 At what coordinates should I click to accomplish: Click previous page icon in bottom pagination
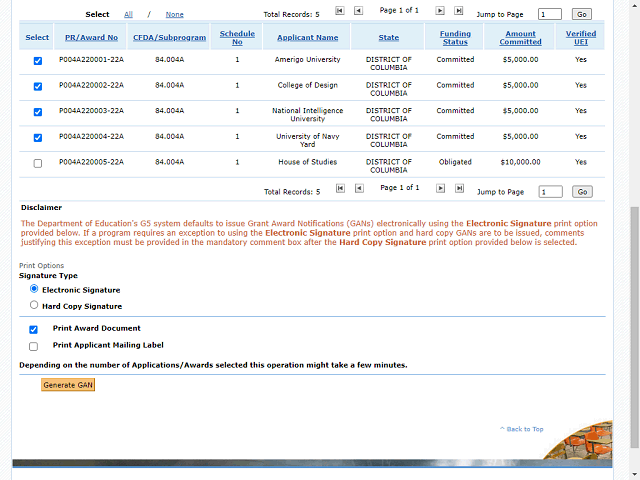pos(358,188)
